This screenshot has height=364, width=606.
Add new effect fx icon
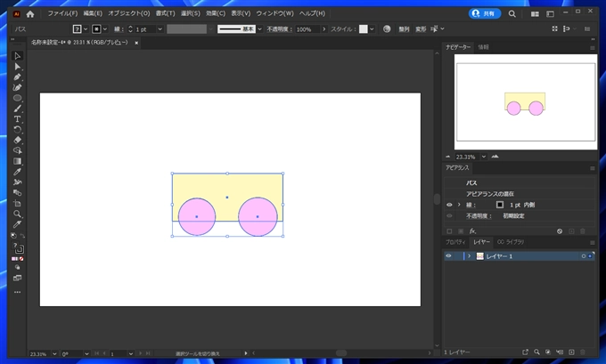[x=472, y=231]
